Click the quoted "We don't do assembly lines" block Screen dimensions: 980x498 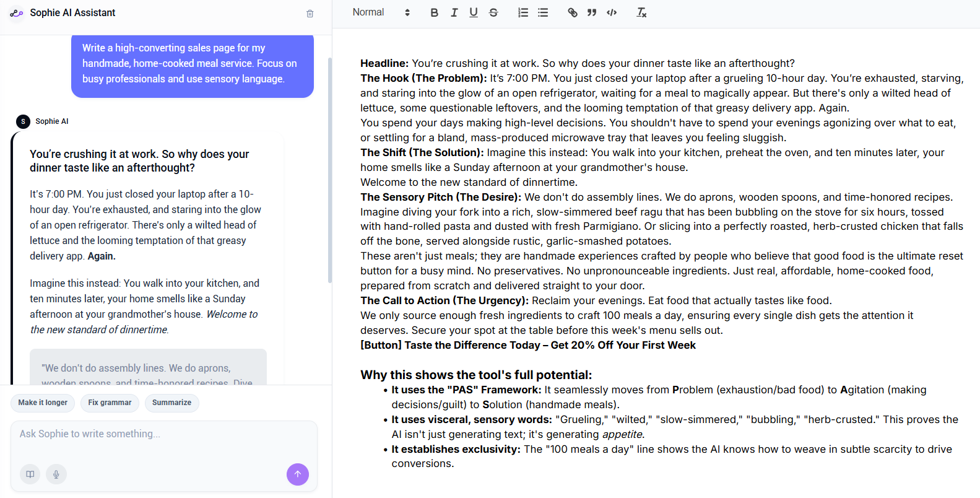[148, 367]
